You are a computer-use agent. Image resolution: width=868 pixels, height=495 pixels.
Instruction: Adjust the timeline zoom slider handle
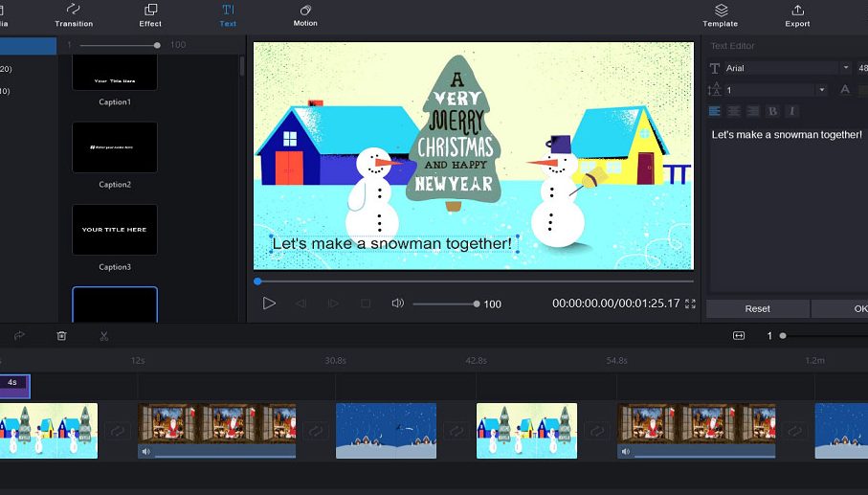pos(783,335)
